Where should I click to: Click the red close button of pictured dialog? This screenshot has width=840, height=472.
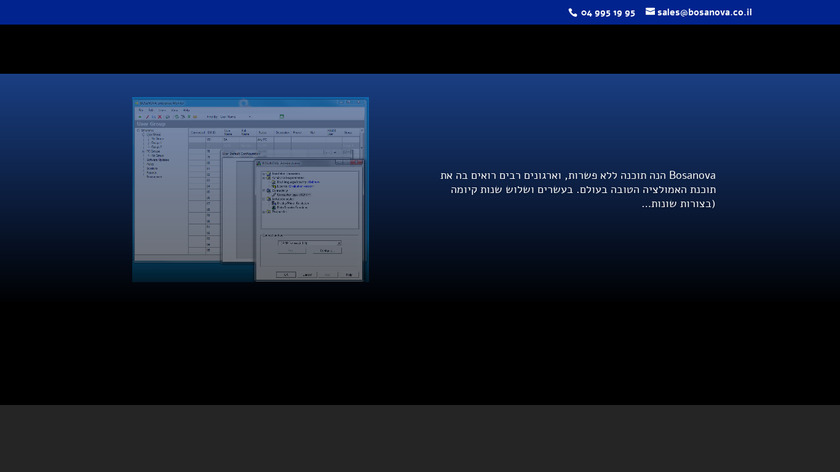click(x=359, y=162)
